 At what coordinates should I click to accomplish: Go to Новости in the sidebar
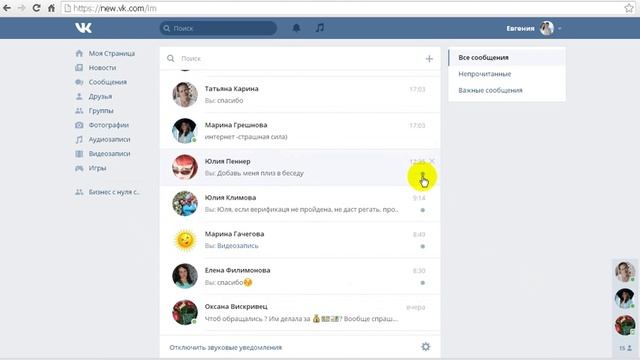tap(102, 68)
